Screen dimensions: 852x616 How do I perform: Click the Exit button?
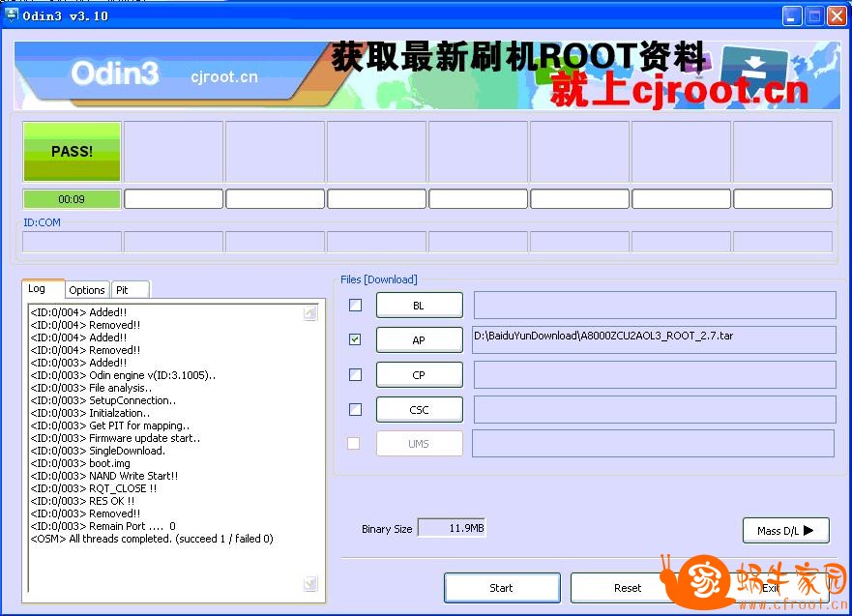771,588
